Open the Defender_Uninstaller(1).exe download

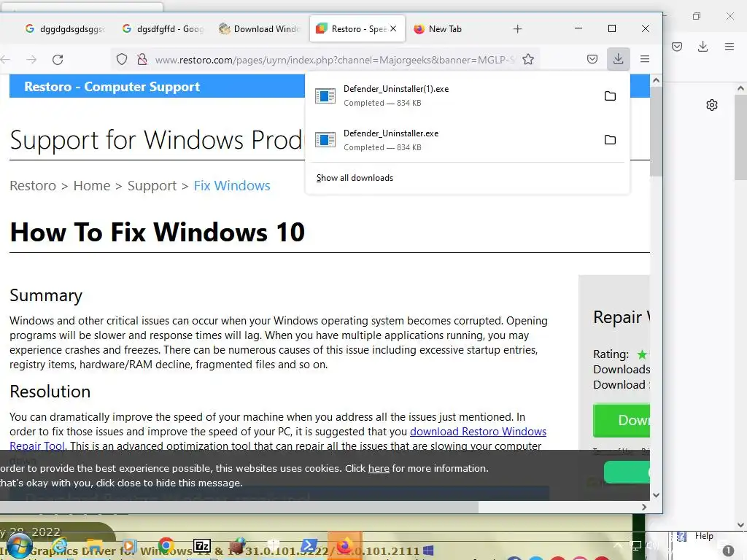pos(452,96)
